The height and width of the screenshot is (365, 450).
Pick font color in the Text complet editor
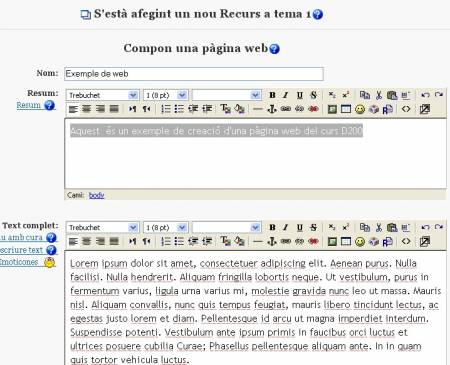coord(226,241)
